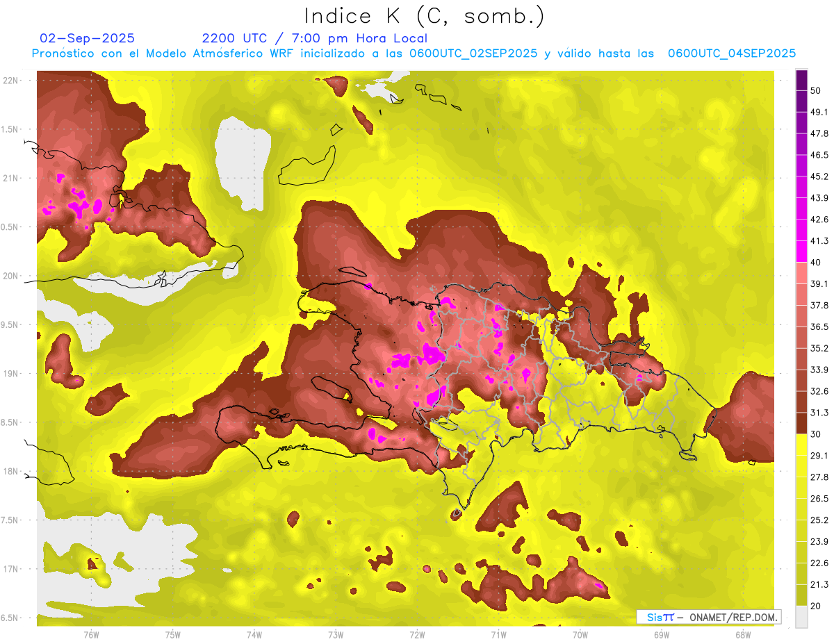
Task: Click the valid-until time '0600UTC_04SEP2025'
Action: pos(732,53)
